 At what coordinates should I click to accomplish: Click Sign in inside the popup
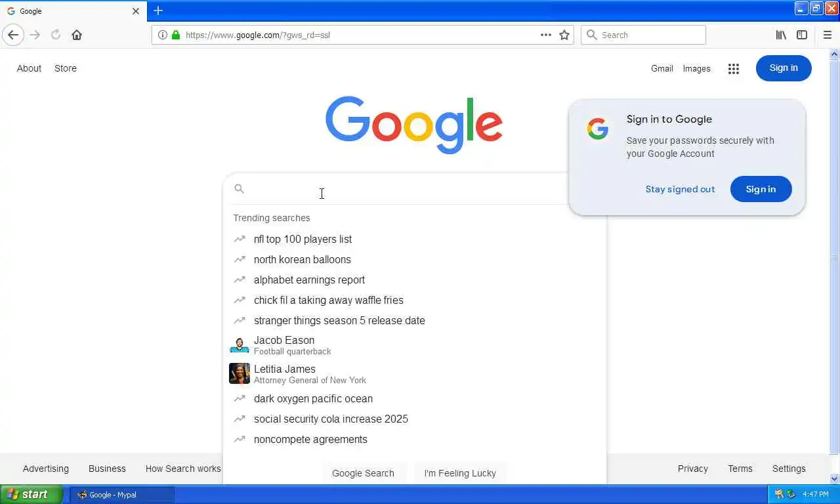pos(761,189)
